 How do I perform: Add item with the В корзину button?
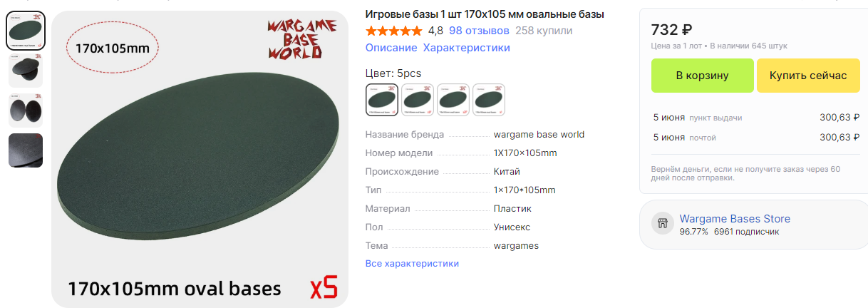pyautogui.click(x=702, y=76)
